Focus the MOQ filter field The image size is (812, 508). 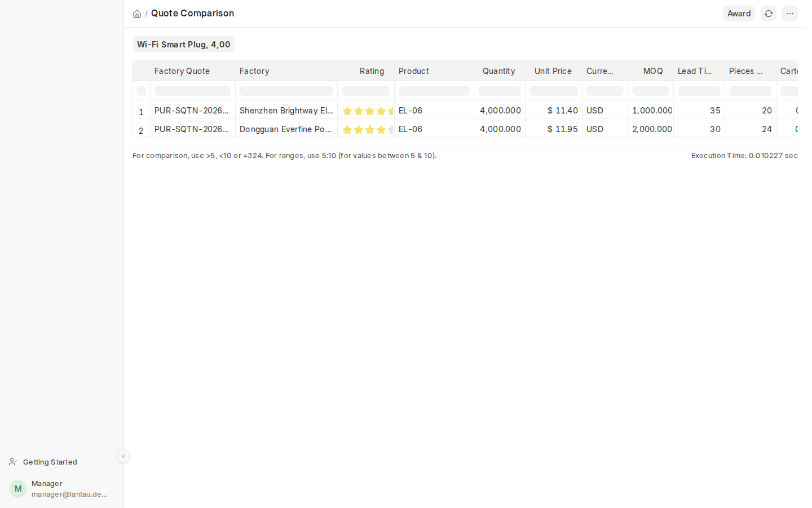pyautogui.click(x=651, y=91)
